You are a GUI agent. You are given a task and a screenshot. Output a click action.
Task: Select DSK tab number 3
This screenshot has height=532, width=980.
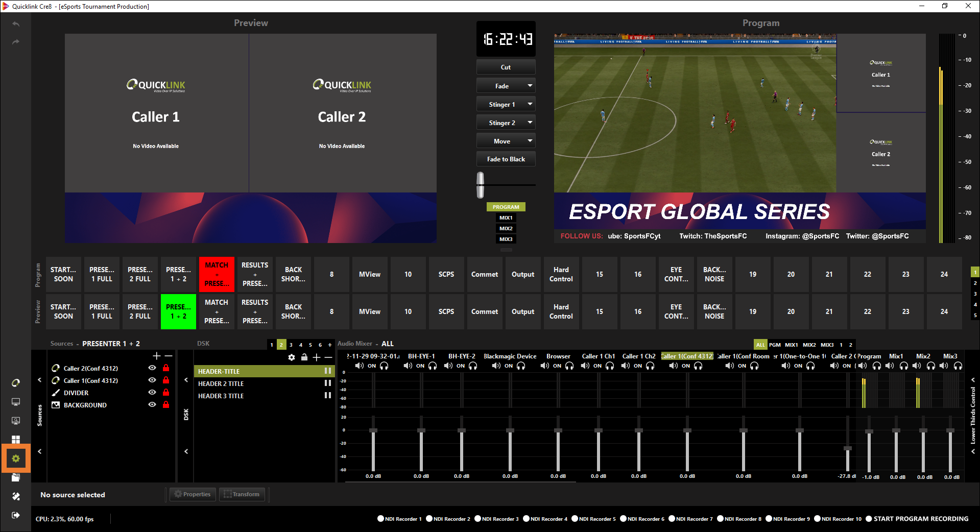(291, 345)
